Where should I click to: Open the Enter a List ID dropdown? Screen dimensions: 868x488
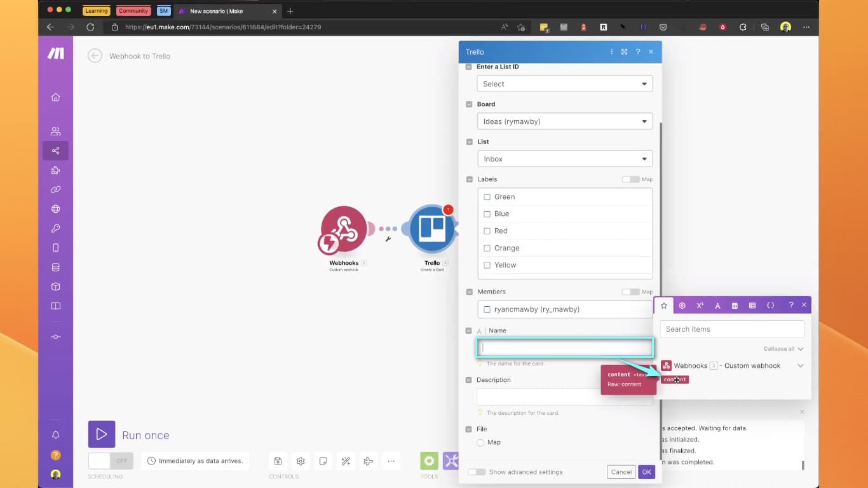565,84
